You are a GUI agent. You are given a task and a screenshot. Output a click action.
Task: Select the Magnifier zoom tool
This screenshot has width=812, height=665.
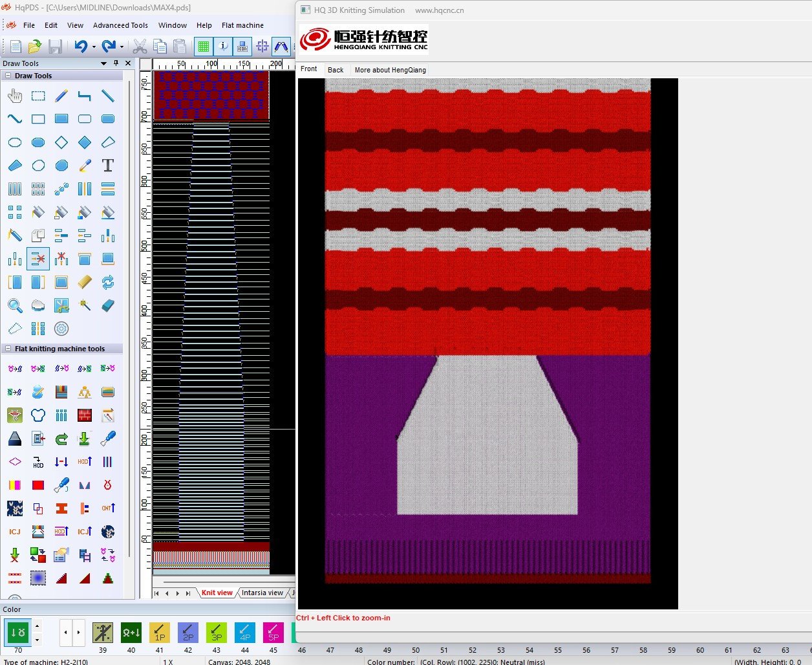click(15, 305)
